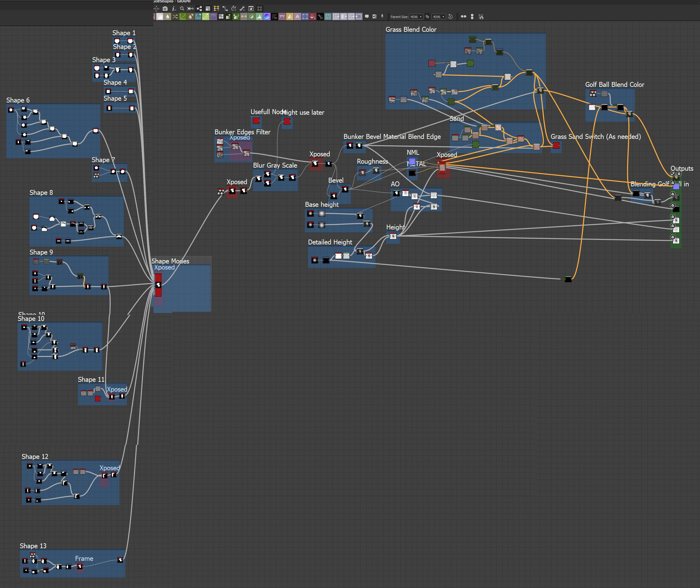Add a Levels histogram node from toolbar
This screenshot has height=588, width=700.
(x=259, y=17)
